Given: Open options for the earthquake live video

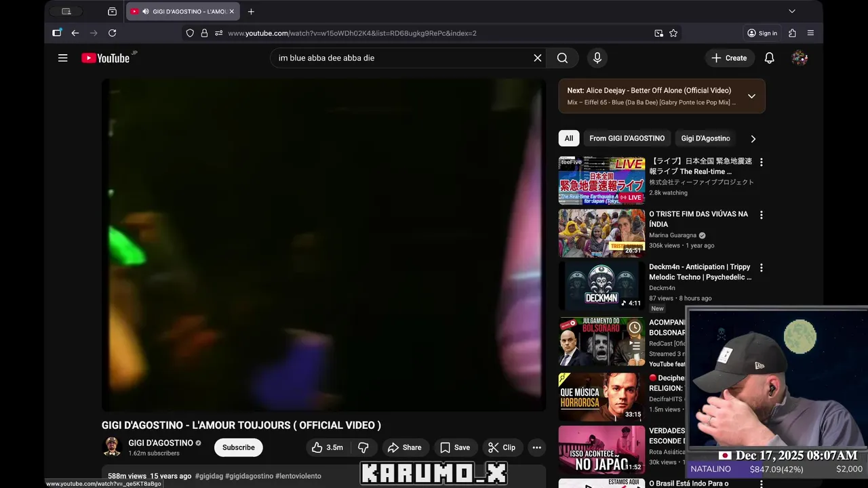Looking at the screenshot, I should coord(761,163).
